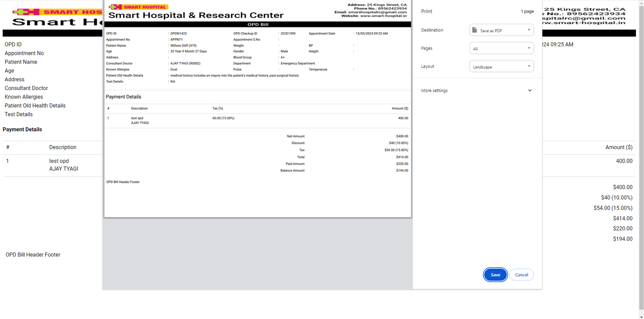
Task: Click the website address in preview header
Action: (x=383, y=16)
